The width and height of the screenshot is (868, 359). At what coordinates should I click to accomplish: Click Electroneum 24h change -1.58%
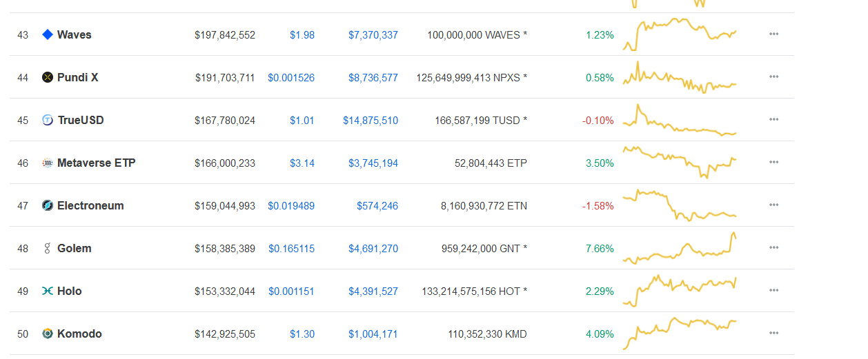tap(598, 205)
